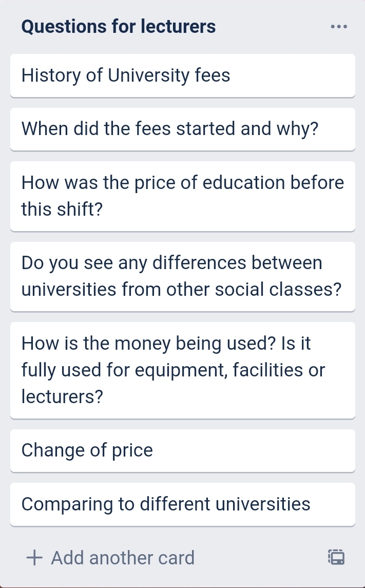Click the card template icon at list bottom
The width and height of the screenshot is (365, 588).
coord(336,557)
